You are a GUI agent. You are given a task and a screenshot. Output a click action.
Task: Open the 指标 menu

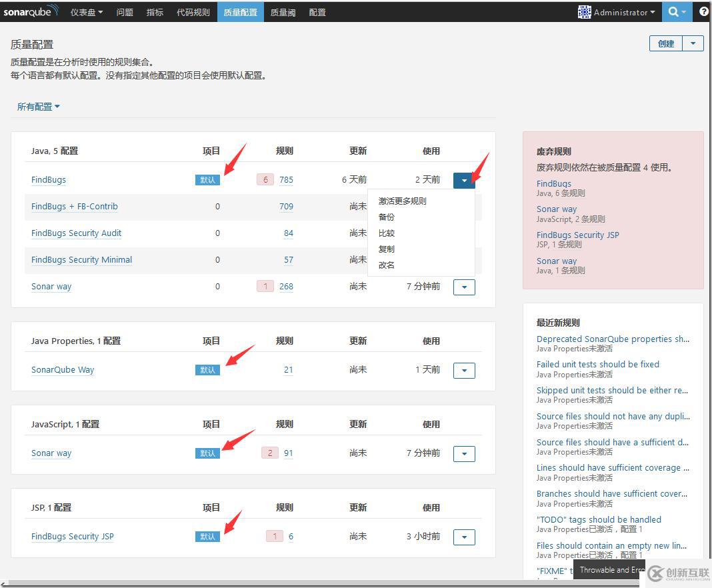[155, 12]
